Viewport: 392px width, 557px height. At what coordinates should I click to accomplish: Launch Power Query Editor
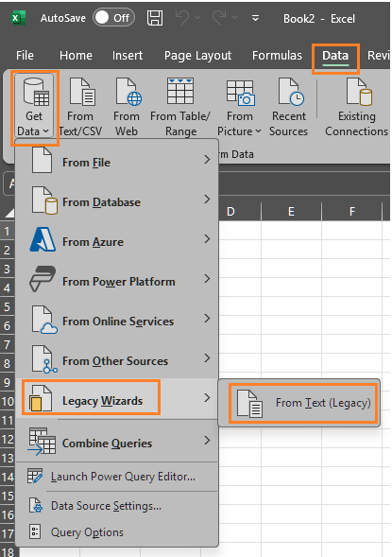(x=117, y=477)
